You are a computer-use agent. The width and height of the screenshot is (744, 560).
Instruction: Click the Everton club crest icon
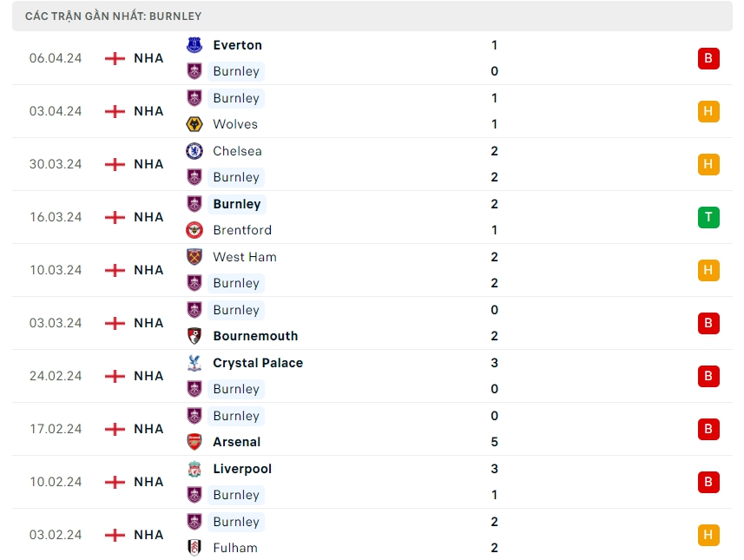194,45
